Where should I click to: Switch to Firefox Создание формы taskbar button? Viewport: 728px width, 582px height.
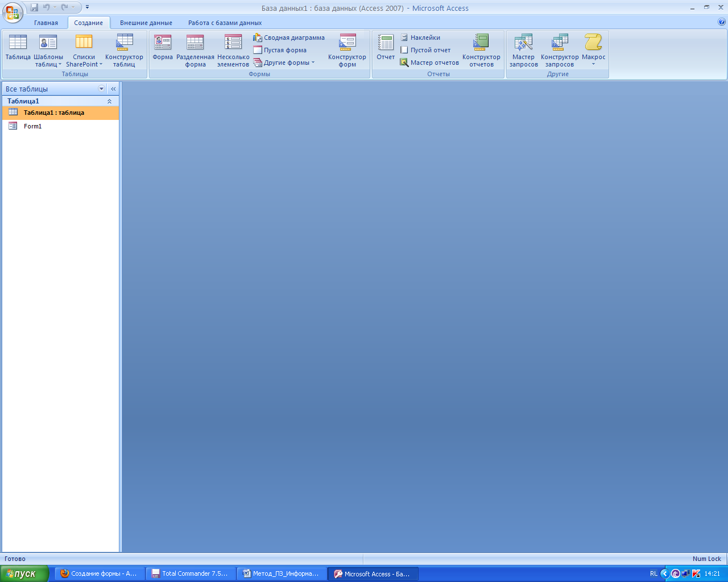pyautogui.click(x=100, y=574)
